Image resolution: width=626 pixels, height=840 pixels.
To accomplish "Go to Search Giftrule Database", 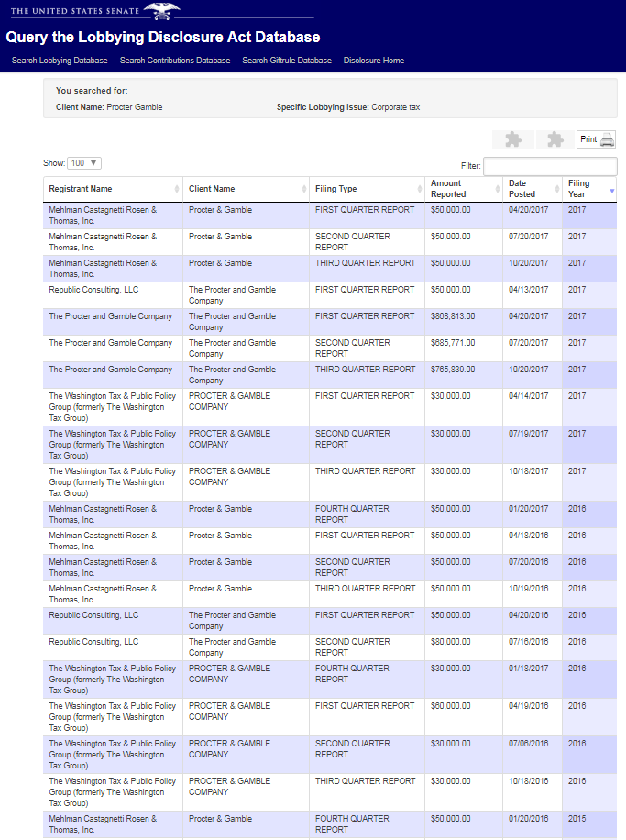I will (x=287, y=61).
